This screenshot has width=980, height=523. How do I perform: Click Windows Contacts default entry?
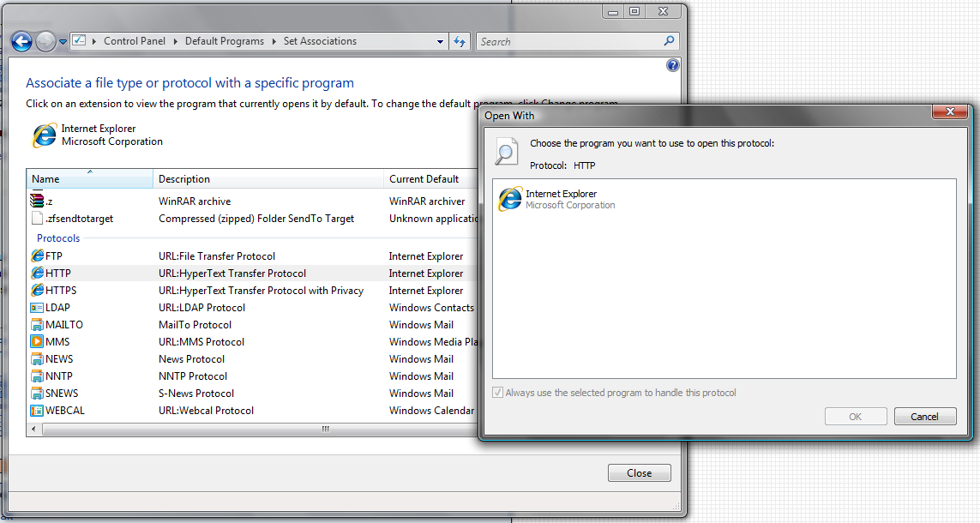(x=431, y=308)
